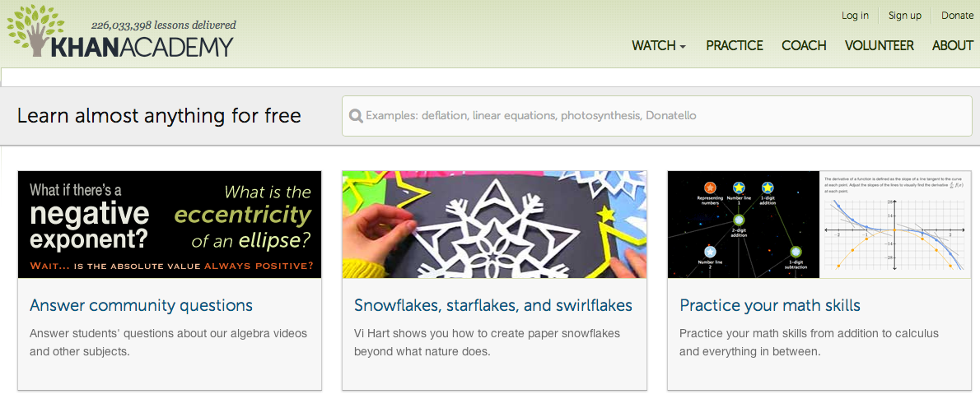Click the Sign up link
Viewport: 980px width, 408px height.
coord(905,16)
